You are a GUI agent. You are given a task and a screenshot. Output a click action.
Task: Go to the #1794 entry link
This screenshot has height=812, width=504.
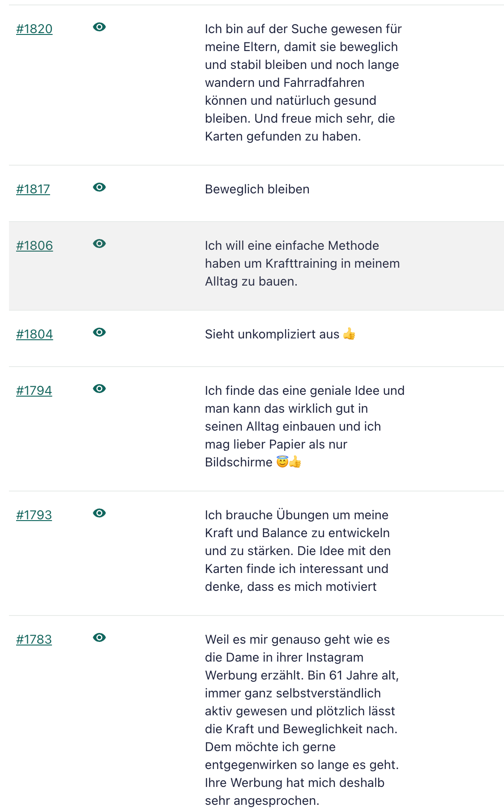click(34, 391)
